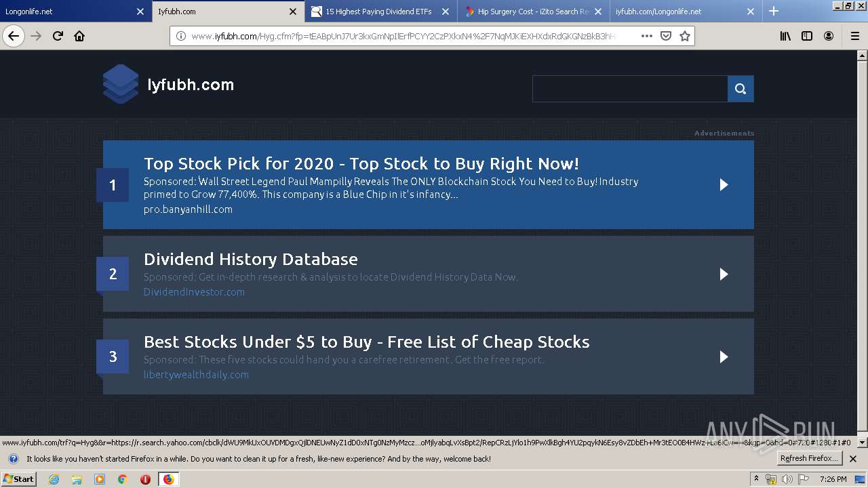Click the number 2 badge on second ad

113,274
